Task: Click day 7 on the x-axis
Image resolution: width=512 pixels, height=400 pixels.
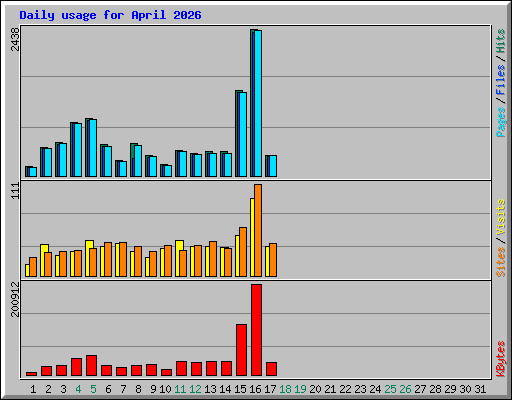Action: click(123, 389)
